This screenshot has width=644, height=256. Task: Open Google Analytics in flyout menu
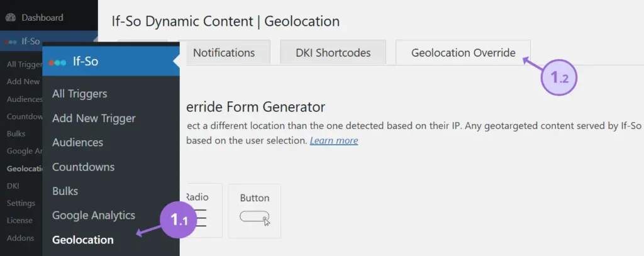[x=93, y=215]
